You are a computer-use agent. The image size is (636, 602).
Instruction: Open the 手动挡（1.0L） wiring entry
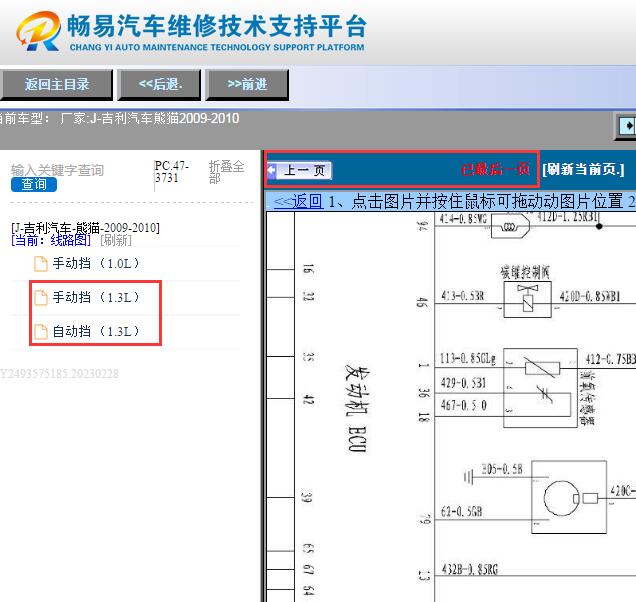click(x=96, y=264)
